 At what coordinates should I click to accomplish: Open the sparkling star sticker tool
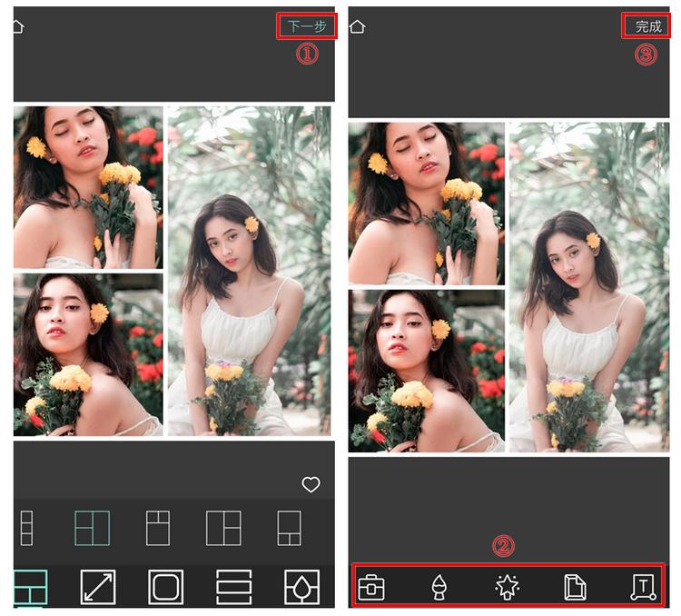(x=507, y=588)
